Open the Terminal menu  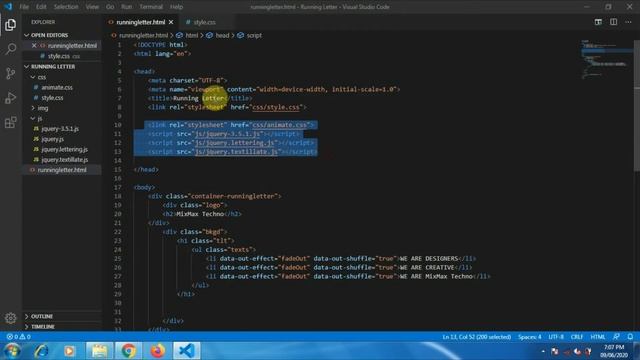(151, 7)
